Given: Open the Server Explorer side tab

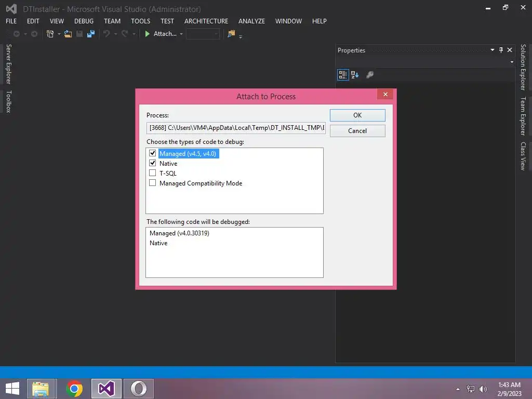Looking at the screenshot, I should [x=9, y=64].
